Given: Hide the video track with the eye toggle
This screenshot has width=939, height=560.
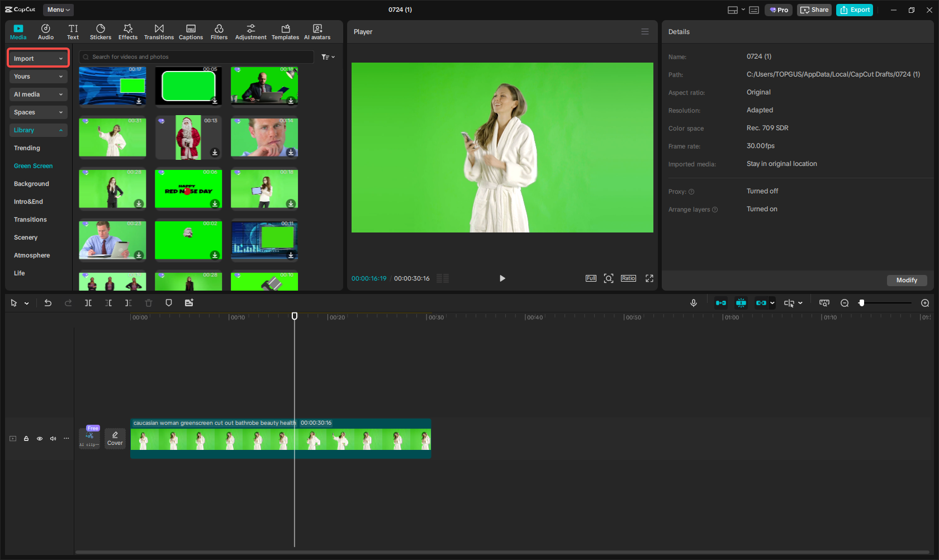Looking at the screenshot, I should click(39, 439).
